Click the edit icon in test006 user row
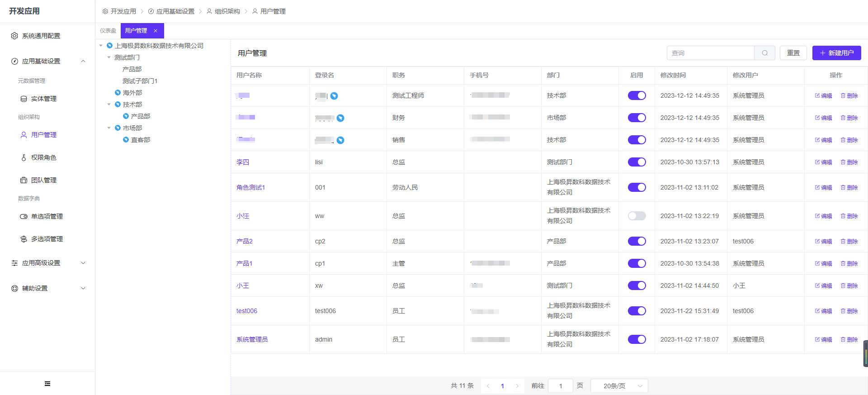 [817, 311]
